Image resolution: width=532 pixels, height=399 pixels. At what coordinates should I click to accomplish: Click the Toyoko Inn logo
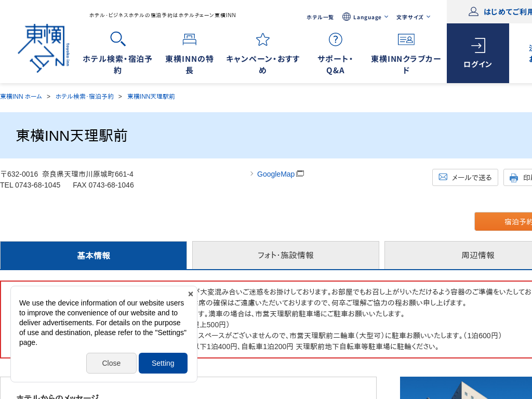coord(44,48)
